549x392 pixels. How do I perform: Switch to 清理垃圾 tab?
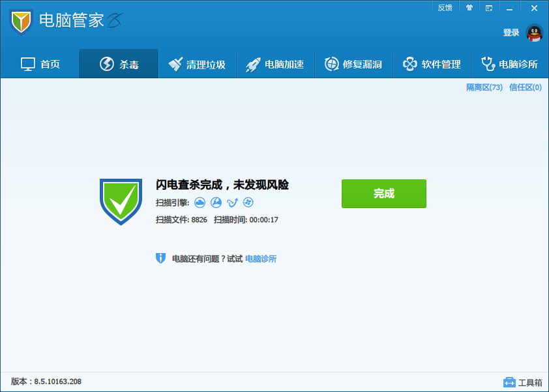197,64
